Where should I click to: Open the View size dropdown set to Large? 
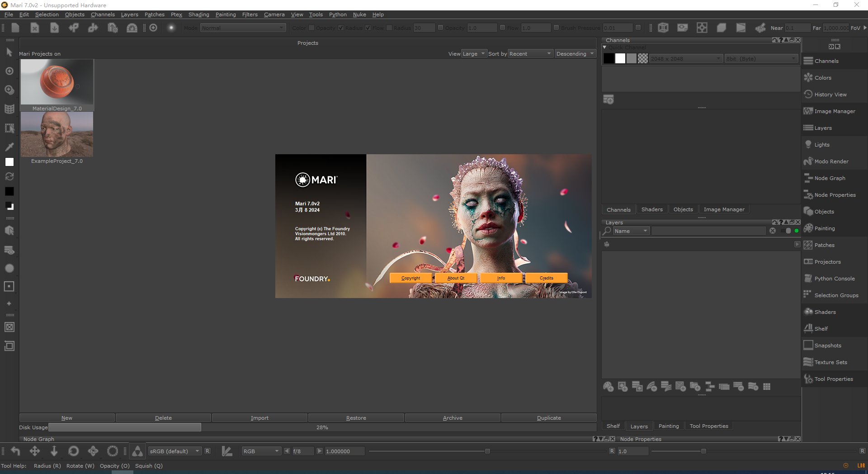click(x=474, y=54)
